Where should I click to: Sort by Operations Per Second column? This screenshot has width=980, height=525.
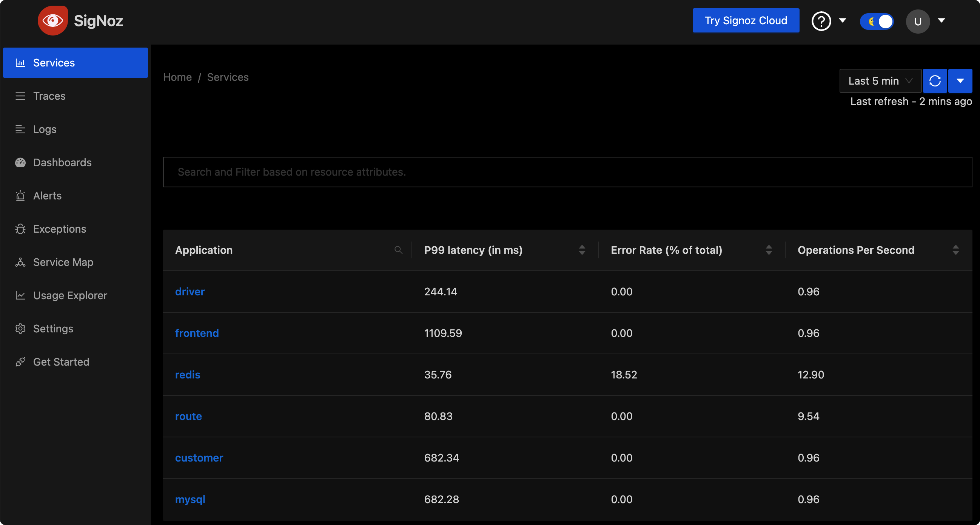pos(955,250)
